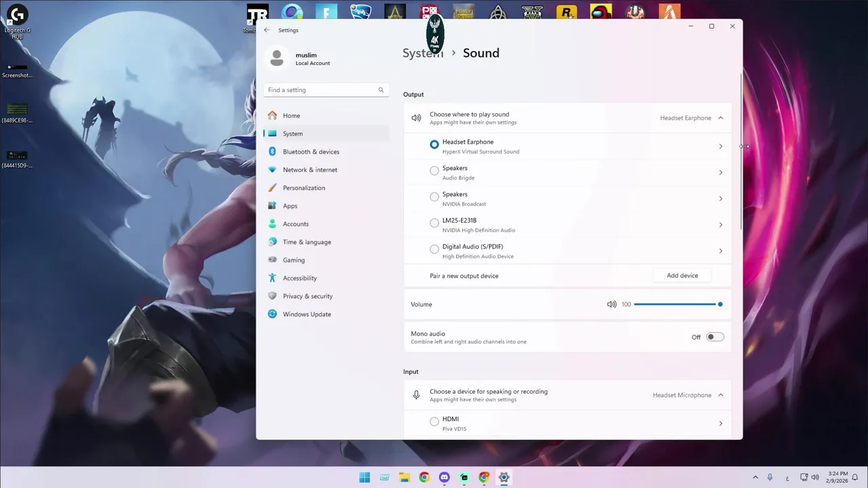Open the notifications bell in taskbar
868x488 pixels.
click(855, 477)
